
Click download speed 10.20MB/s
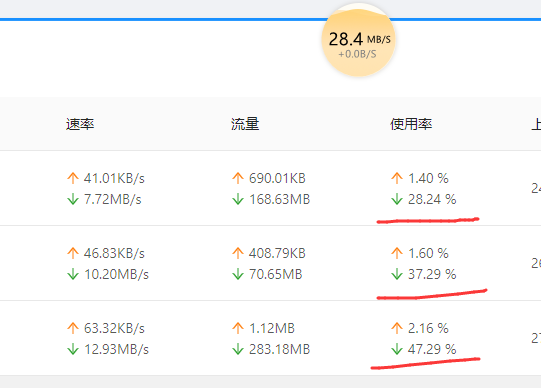116,274
